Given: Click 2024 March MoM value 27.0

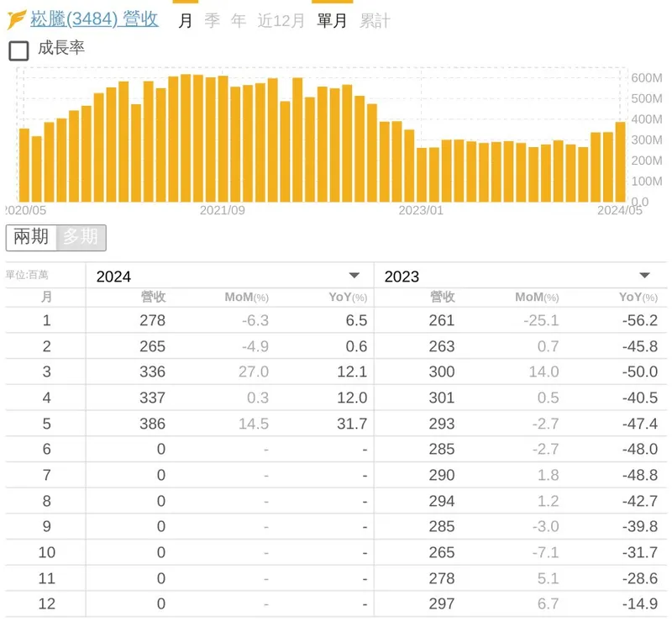Looking at the screenshot, I should click(x=254, y=372).
